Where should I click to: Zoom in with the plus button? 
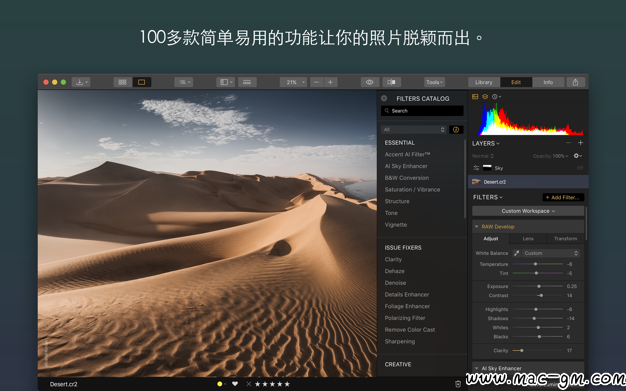pyautogui.click(x=331, y=82)
